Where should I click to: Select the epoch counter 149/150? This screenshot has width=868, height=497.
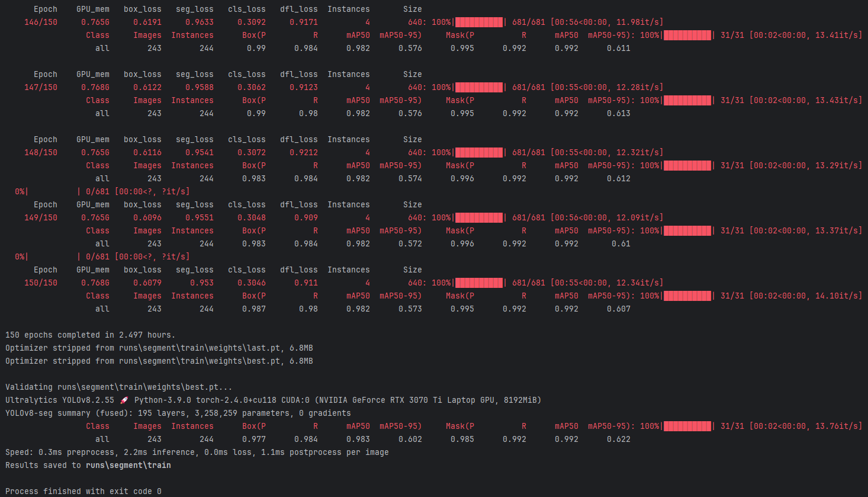[41, 217]
